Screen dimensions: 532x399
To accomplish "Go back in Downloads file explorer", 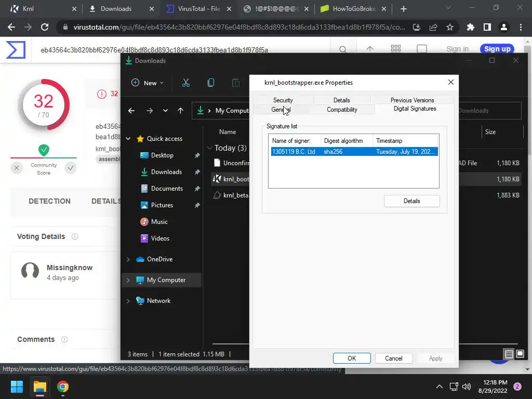I will pos(131,111).
